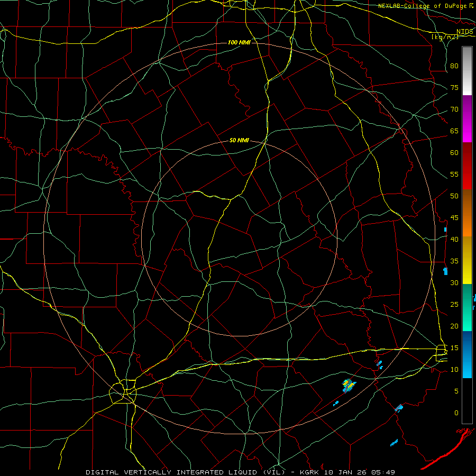Click scale value 75 on the legend
The image size is (476, 476).
pos(454,88)
